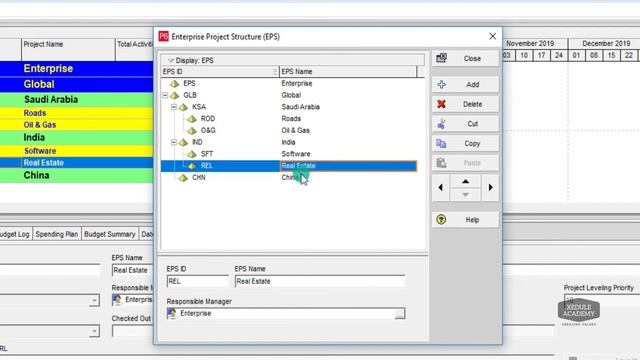Click the CHN node icon
Screen dimensions: 640x360
click(x=184, y=178)
